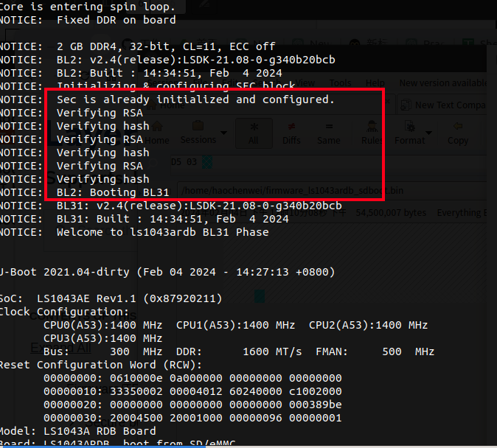Click the firmware_ls1043ardb_sdboot.bin path field
This screenshot has width=497, height=448.
pyautogui.click(x=333, y=190)
